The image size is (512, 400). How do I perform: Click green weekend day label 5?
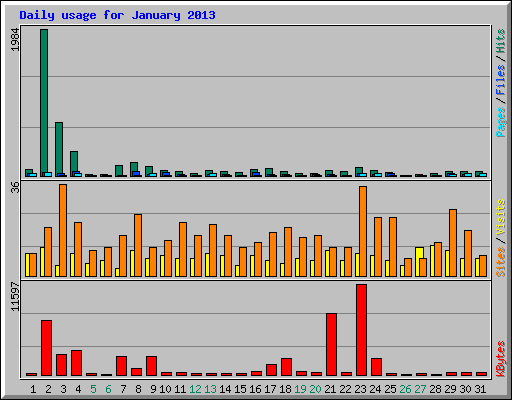click(x=93, y=389)
